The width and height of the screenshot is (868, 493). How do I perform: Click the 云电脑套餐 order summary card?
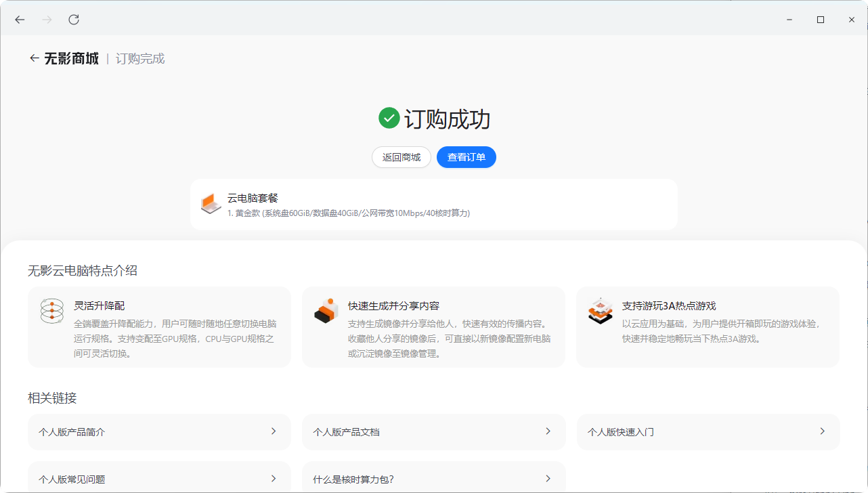(433, 205)
